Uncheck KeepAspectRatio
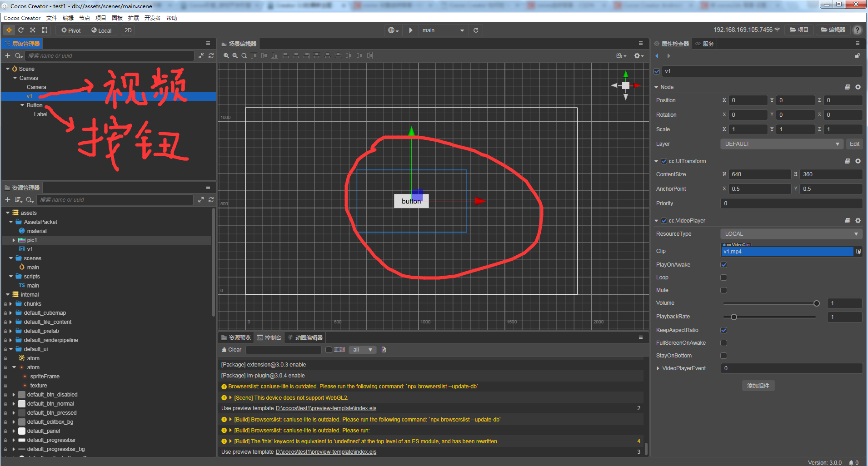Image resolution: width=868 pixels, height=466 pixels. click(x=724, y=330)
